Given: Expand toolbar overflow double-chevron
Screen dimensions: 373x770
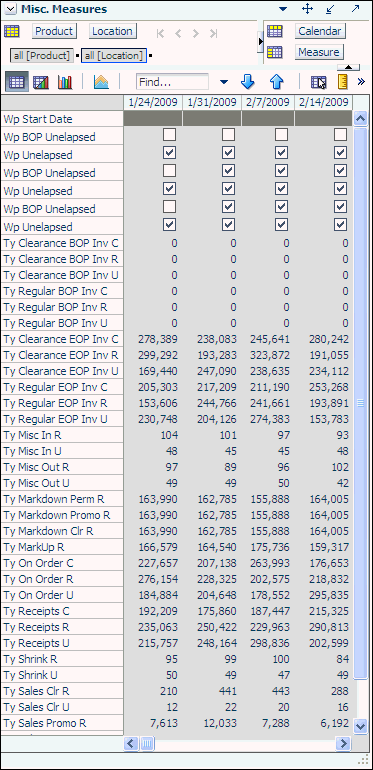Looking at the screenshot, I should [362, 82].
